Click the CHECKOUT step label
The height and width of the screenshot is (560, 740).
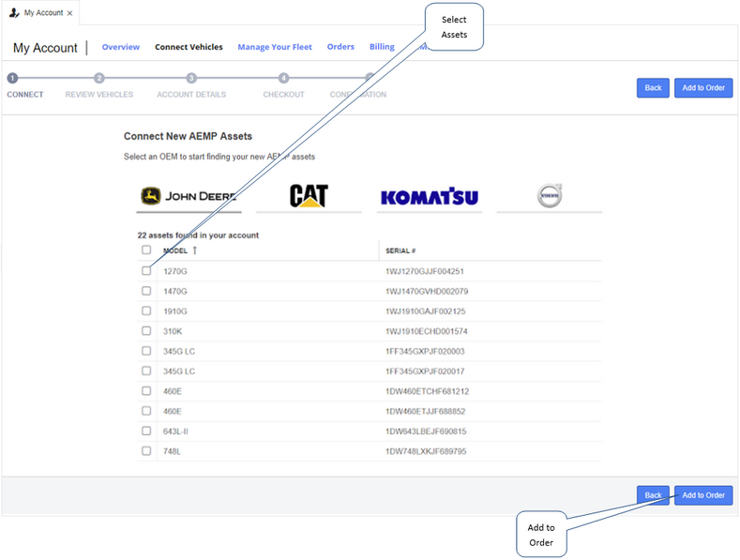point(283,95)
